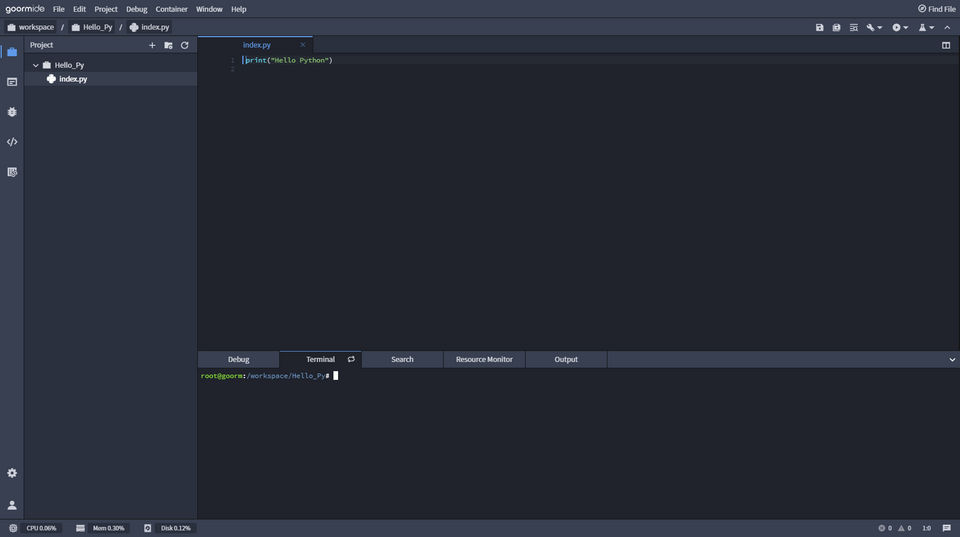
Task: Click CPU 0.06% status indicator
Action: [41, 528]
